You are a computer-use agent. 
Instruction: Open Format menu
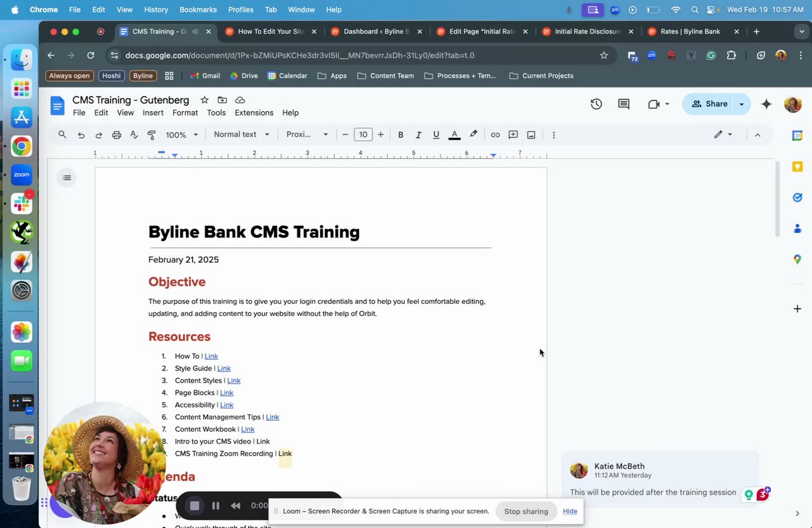[x=185, y=113]
